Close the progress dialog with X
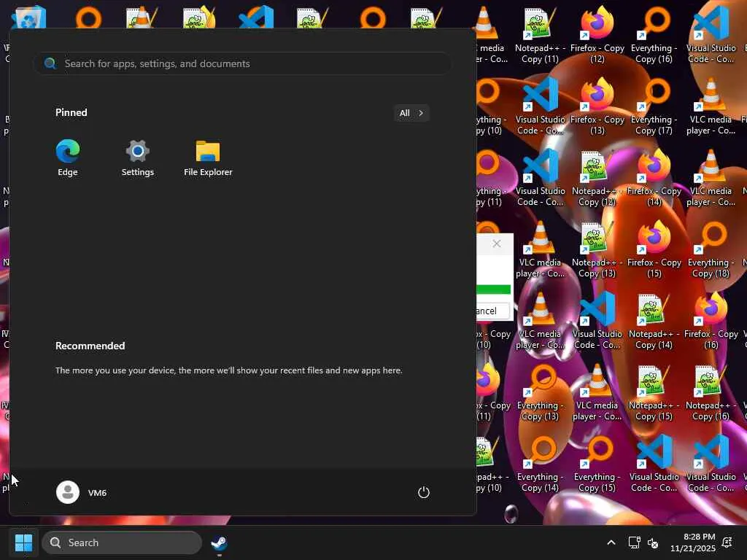 click(496, 244)
